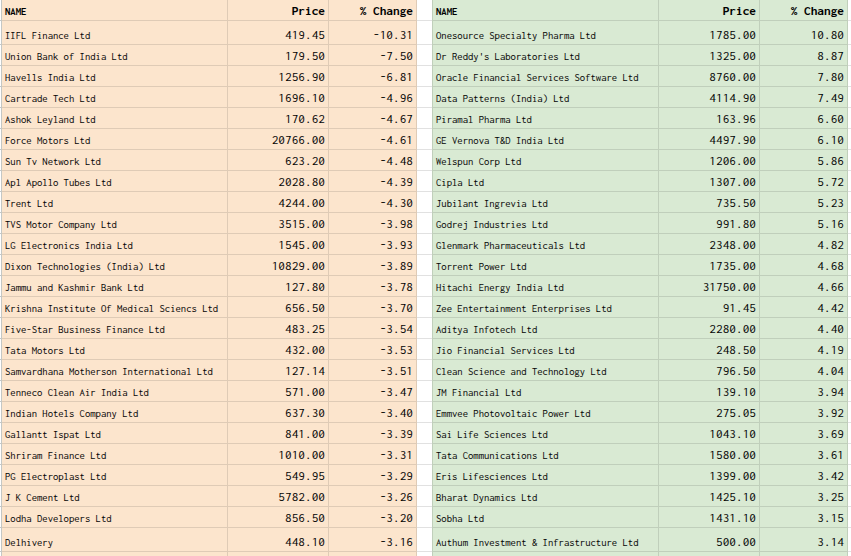Click the 10.80 percent change for Onesource
The image size is (851, 556).
pos(827,35)
